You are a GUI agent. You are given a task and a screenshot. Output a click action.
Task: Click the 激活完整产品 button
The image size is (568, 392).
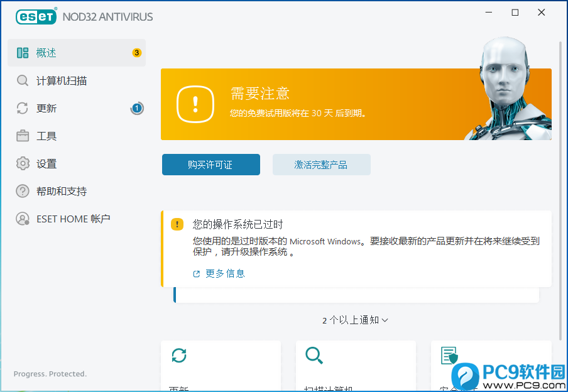(x=321, y=165)
